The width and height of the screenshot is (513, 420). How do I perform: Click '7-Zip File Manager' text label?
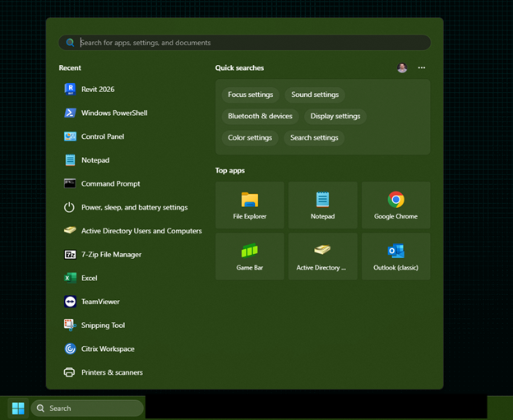[x=111, y=255]
